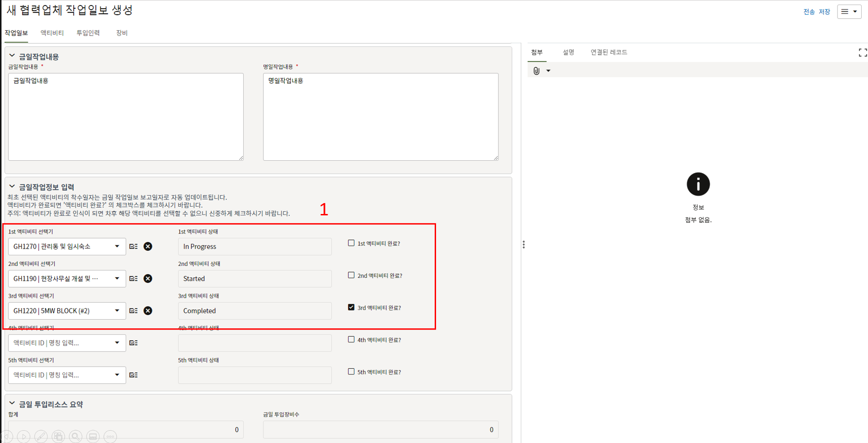868x443 pixels.
Task: Click the paperclip attachment icon
Action: (x=537, y=71)
